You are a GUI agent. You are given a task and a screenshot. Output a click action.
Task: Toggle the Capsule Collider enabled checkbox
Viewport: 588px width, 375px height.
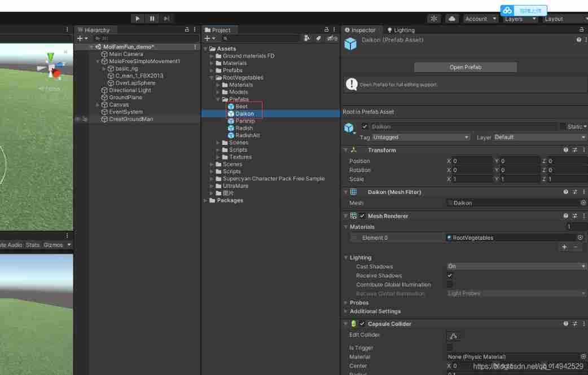coord(362,324)
